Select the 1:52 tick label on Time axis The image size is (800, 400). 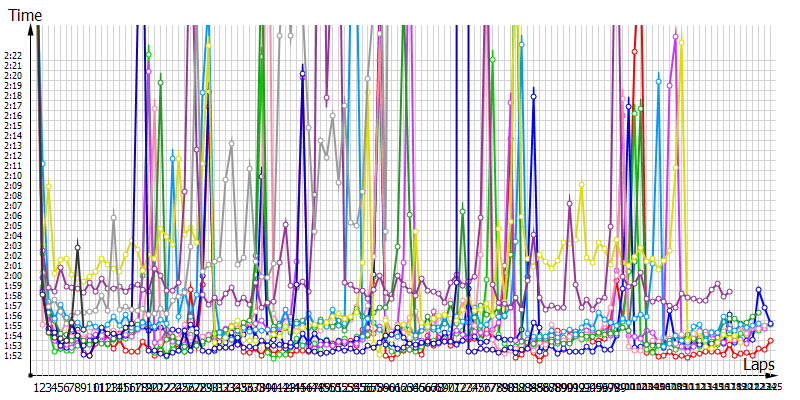coord(13,355)
